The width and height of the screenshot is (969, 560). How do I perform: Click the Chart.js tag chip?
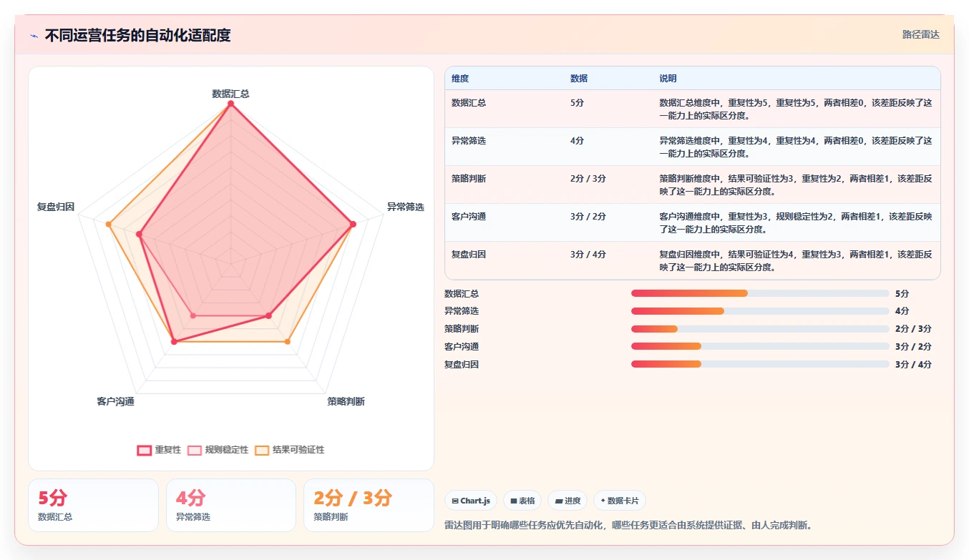[471, 501]
